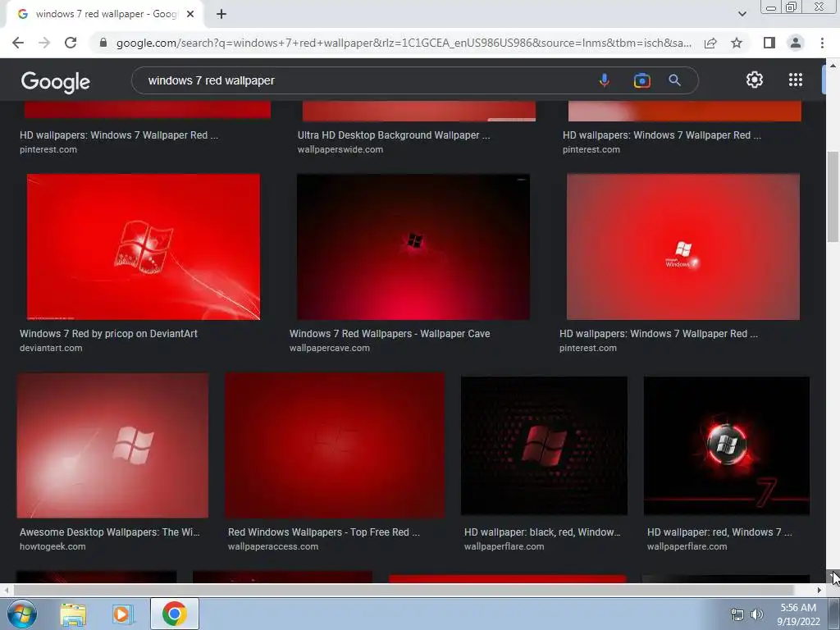
Task: Click the wallpaperaccess.com source text
Action: (x=273, y=547)
